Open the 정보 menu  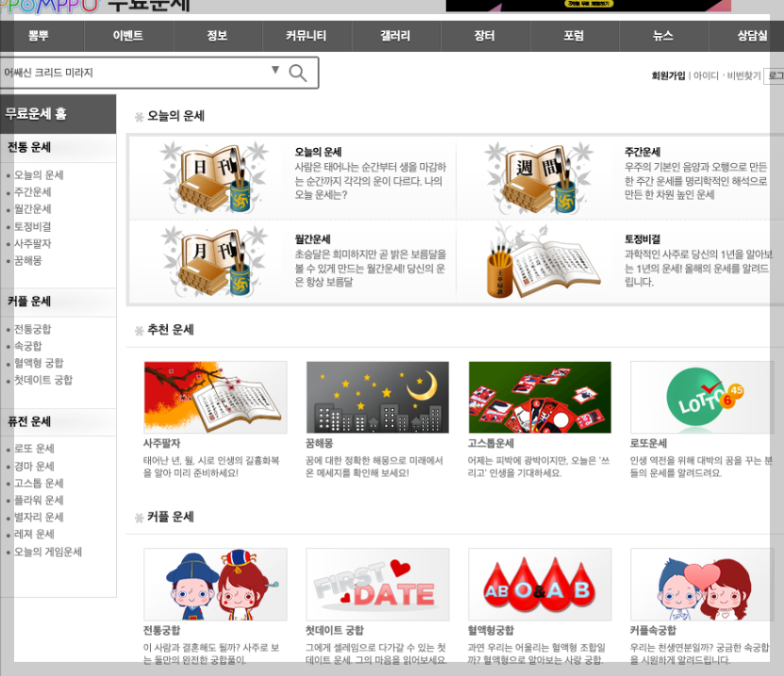[x=218, y=36]
